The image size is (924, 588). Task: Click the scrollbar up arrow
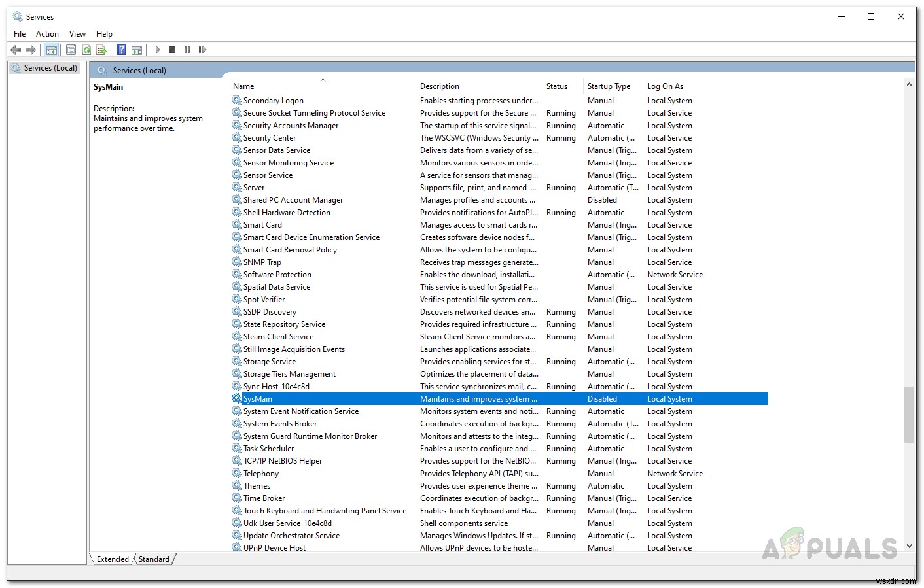pos(909,84)
